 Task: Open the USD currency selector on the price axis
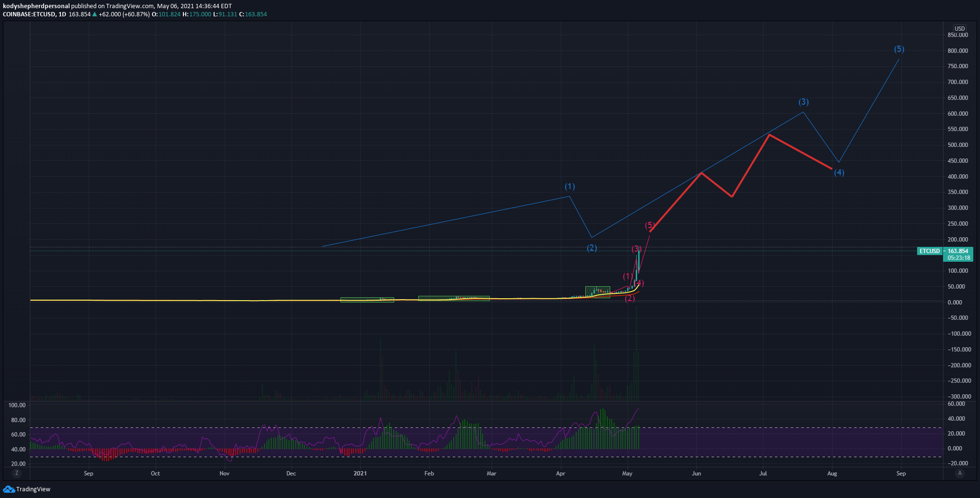(x=960, y=28)
